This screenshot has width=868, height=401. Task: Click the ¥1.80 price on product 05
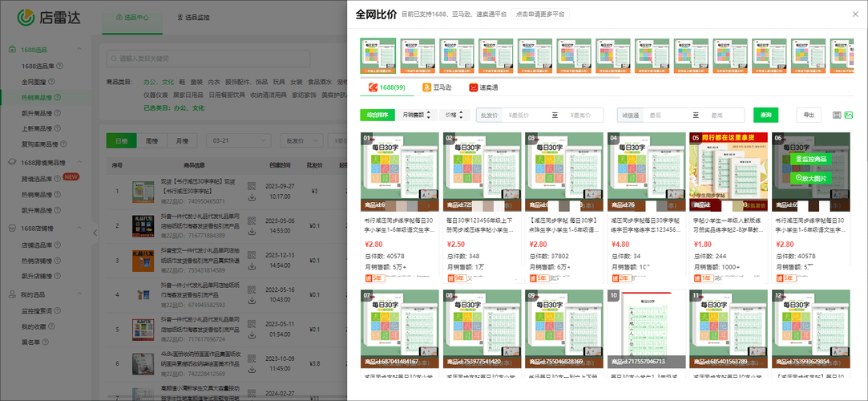click(703, 245)
